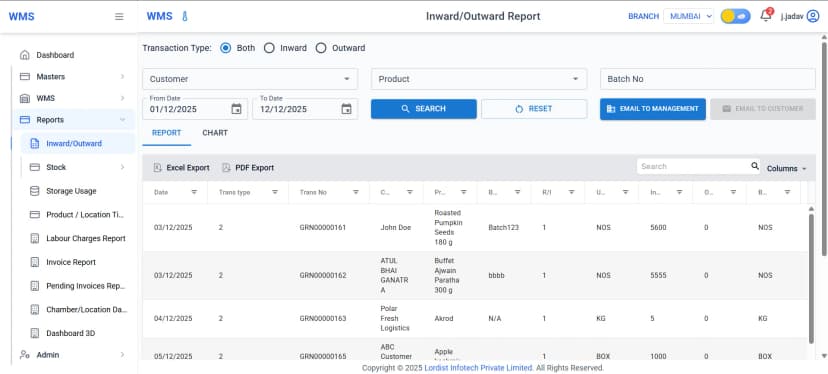This screenshot has height=374, width=828.
Task: Click the Dashboard 3D icon
Action: pos(35,333)
